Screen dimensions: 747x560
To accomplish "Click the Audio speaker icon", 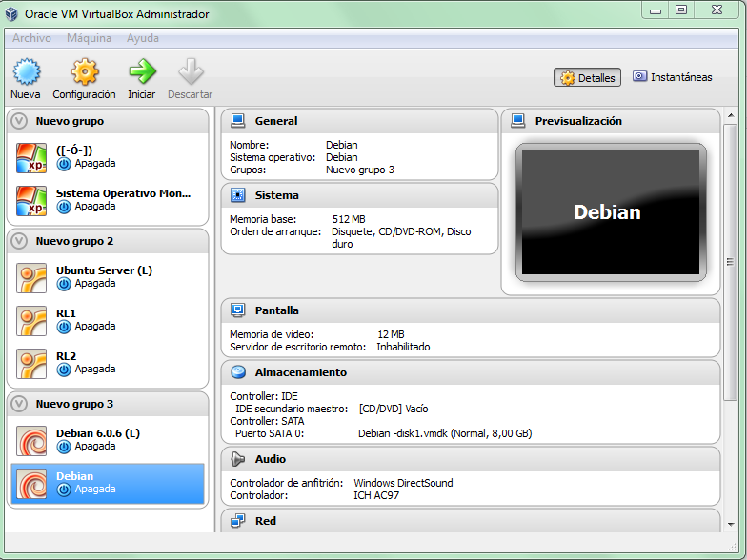I will 238,459.
